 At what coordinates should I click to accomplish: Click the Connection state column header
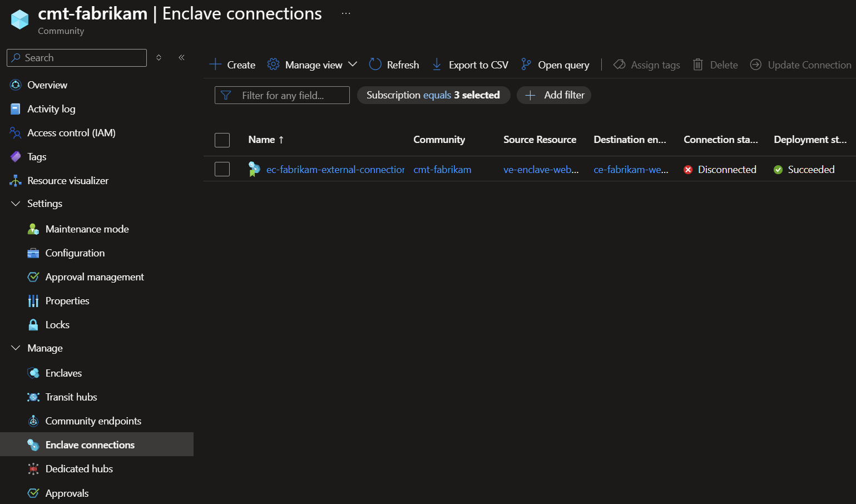[721, 140]
